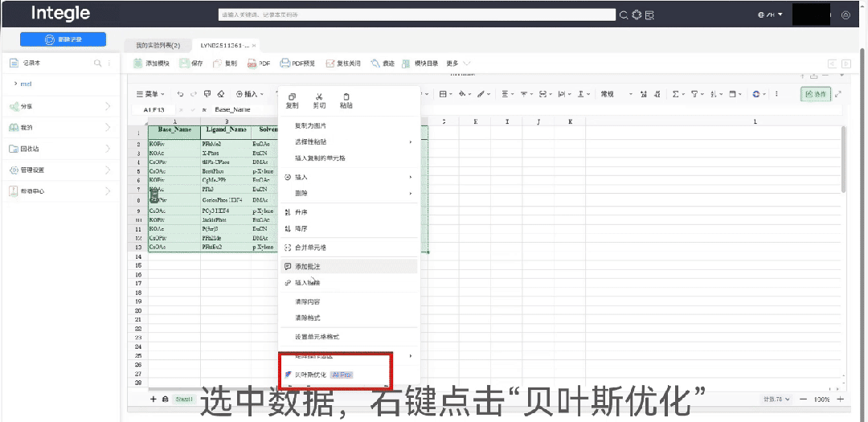Viewport: 868px width, 422px height.
Task: Click the cell reference box A1:F13
Action: point(154,109)
